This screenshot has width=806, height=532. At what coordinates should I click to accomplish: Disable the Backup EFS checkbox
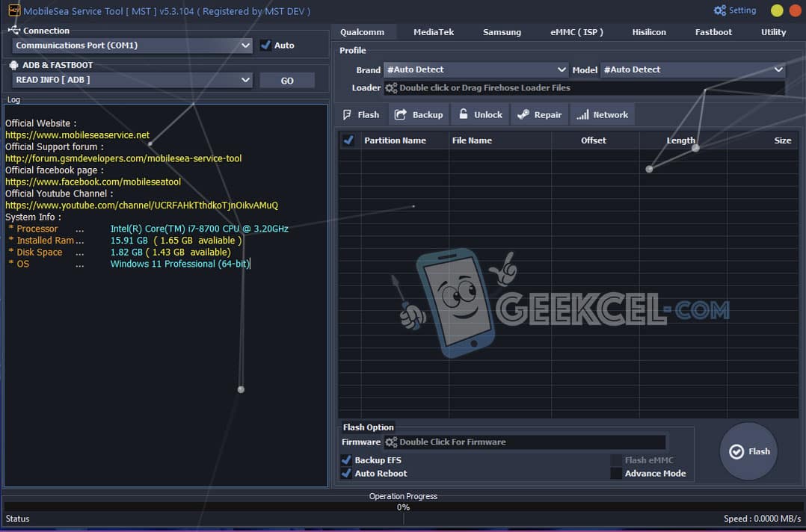point(346,460)
